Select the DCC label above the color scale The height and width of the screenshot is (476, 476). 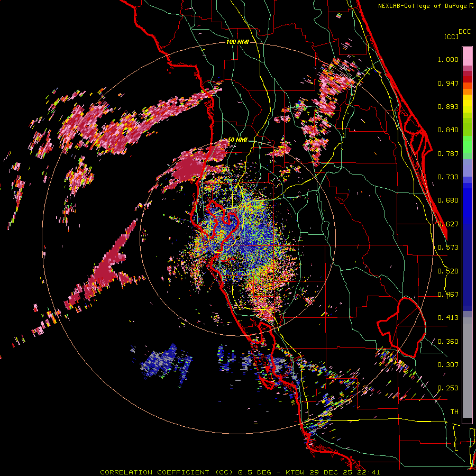click(x=464, y=32)
